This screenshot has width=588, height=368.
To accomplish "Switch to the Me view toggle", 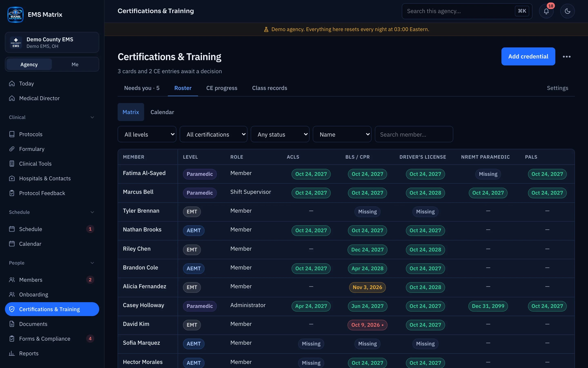I will coord(75,64).
